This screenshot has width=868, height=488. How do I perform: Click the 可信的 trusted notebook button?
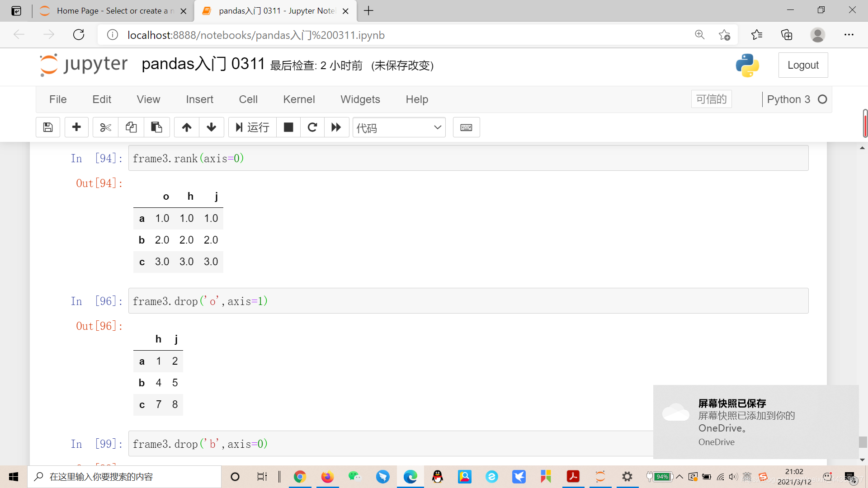711,99
